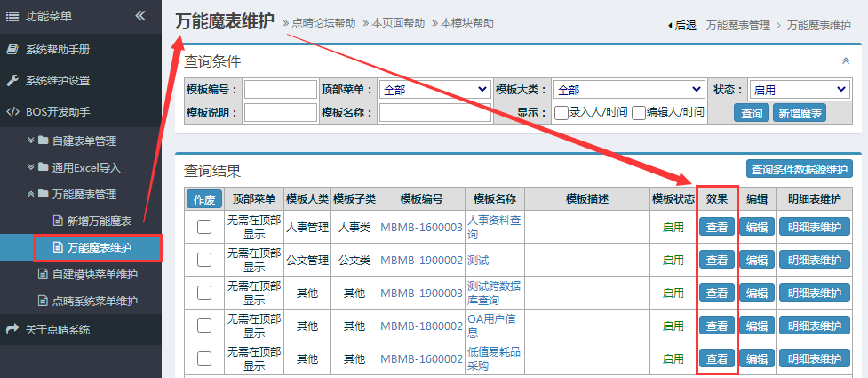Image resolution: width=868 pixels, height=378 pixels.
Task: Click the code icon beside BOS开发助手
Action: pyautogui.click(x=12, y=111)
